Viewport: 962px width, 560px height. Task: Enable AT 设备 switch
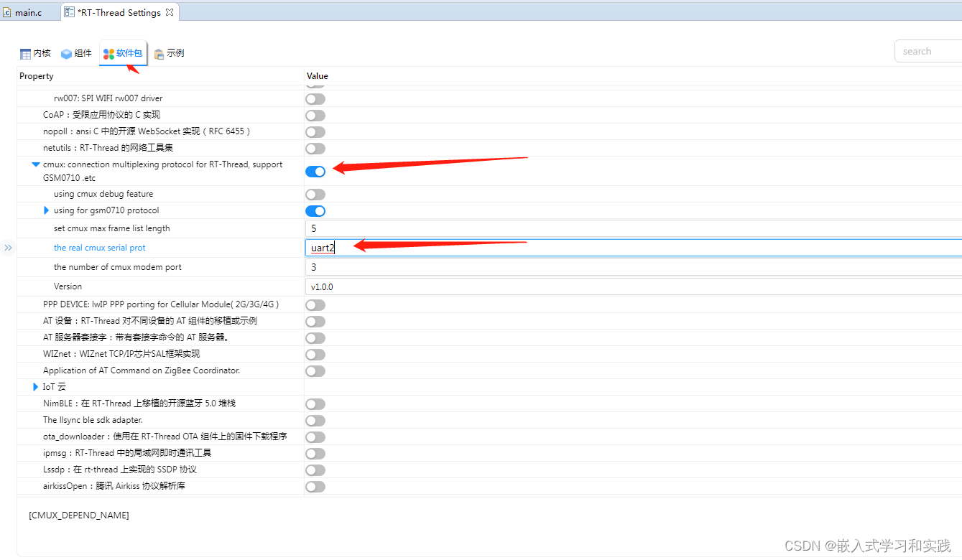click(x=315, y=322)
